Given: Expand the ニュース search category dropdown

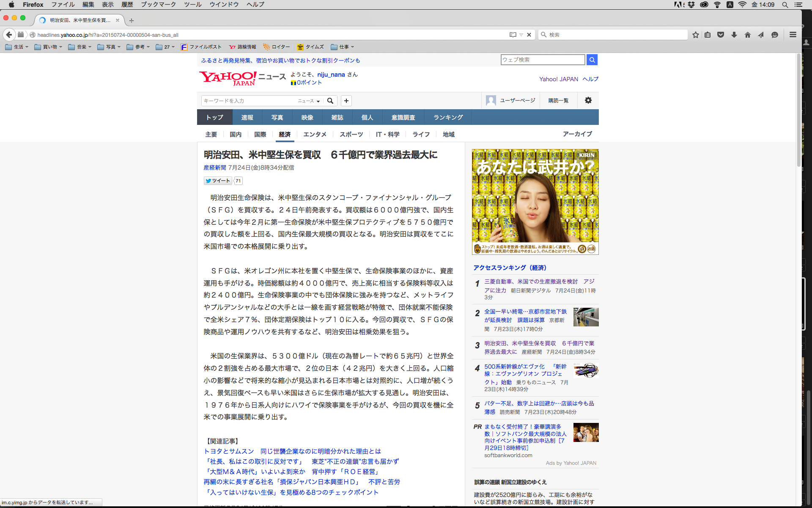Looking at the screenshot, I should click(309, 101).
